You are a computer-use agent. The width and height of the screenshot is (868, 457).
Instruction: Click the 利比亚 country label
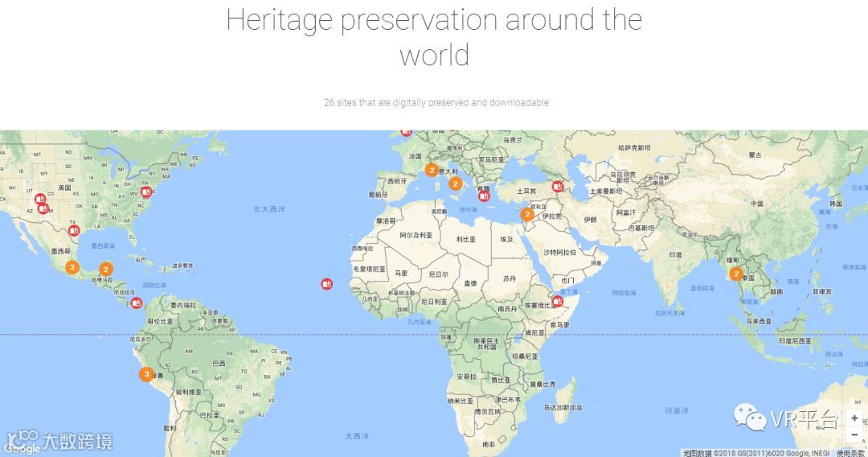coord(465,239)
